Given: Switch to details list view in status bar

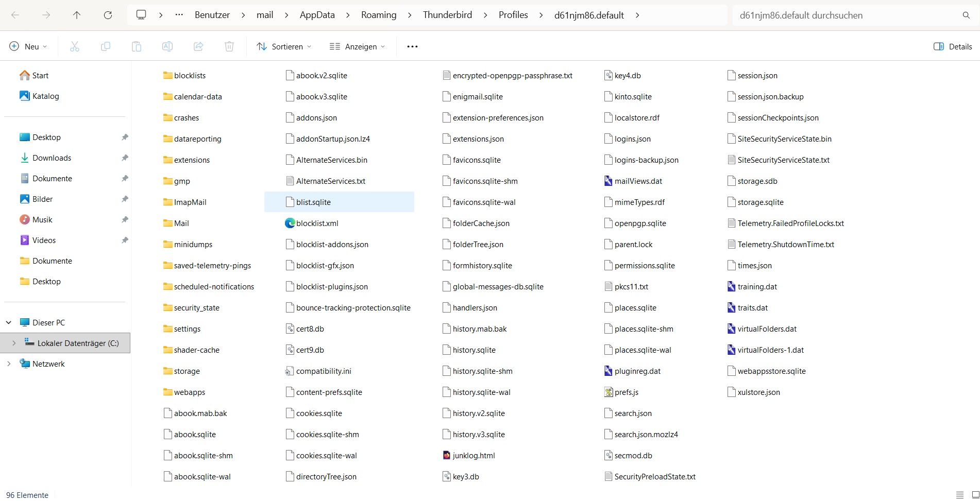Looking at the screenshot, I should tap(959, 495).
